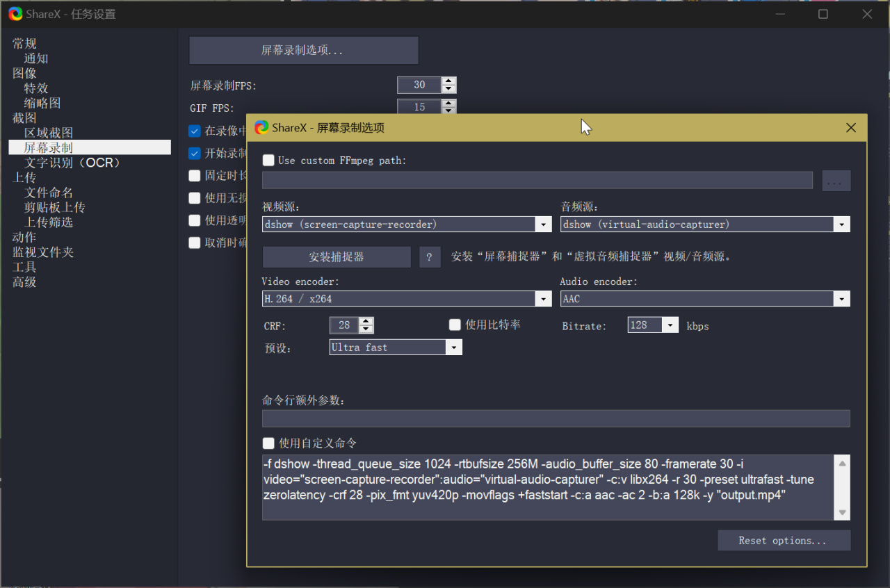The height and width of the screenshot is (588, 890).
Task: Open 文件命名 settings
Action: pos(49,193)
